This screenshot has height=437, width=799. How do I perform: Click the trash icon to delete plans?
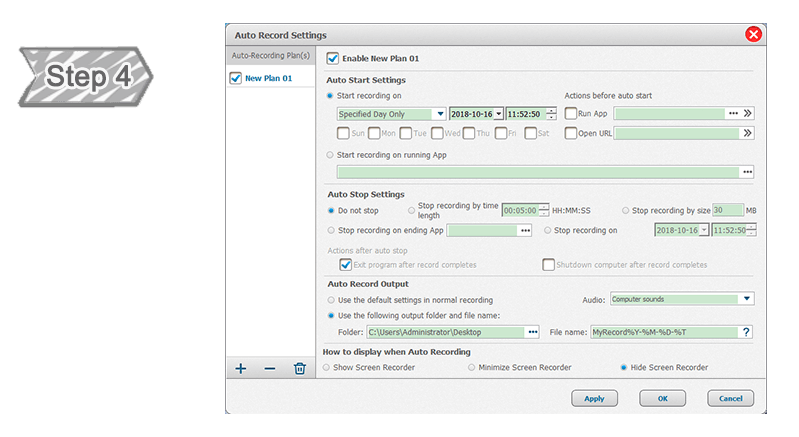pyautogui.click(x=299, y=369)
